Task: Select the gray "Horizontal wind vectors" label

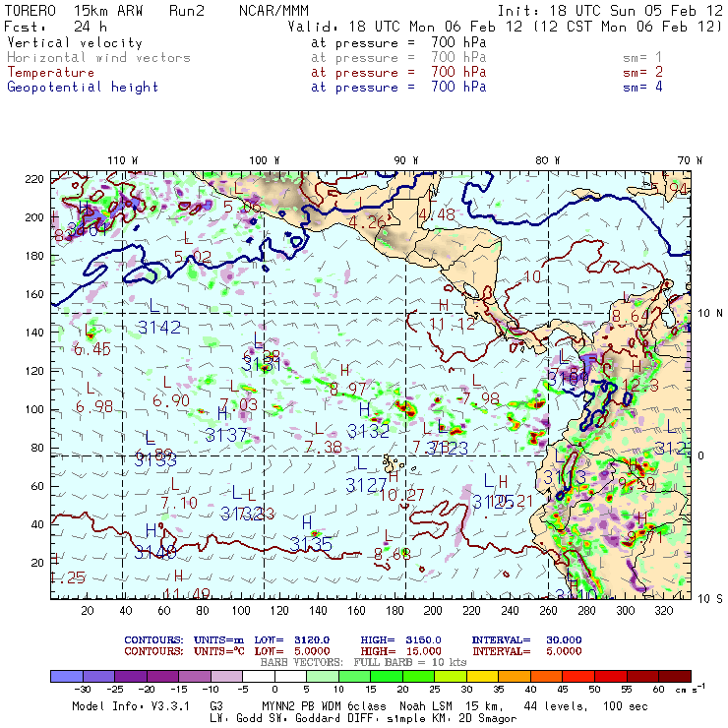Action: [99, 58]
